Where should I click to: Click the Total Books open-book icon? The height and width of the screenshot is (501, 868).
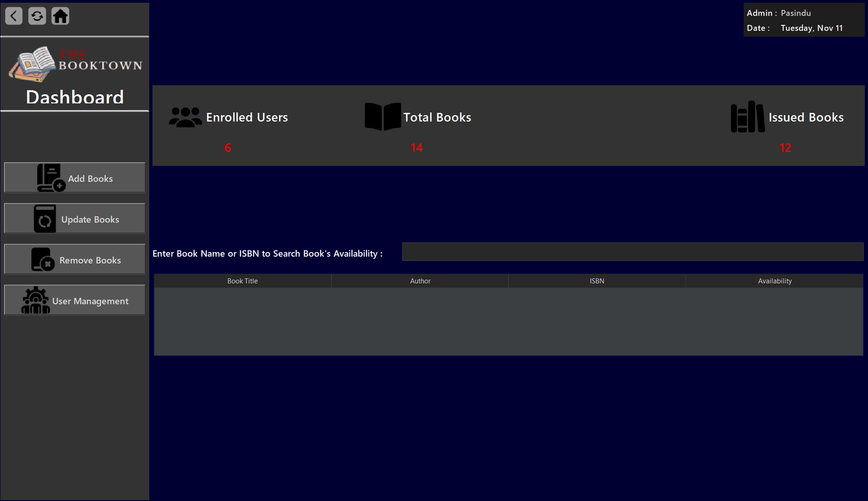383,117
